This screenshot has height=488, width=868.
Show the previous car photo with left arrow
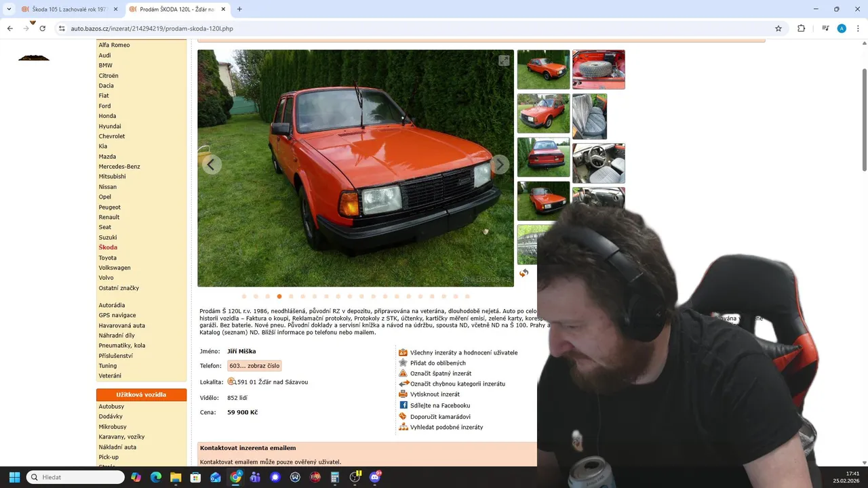(212, 164)
